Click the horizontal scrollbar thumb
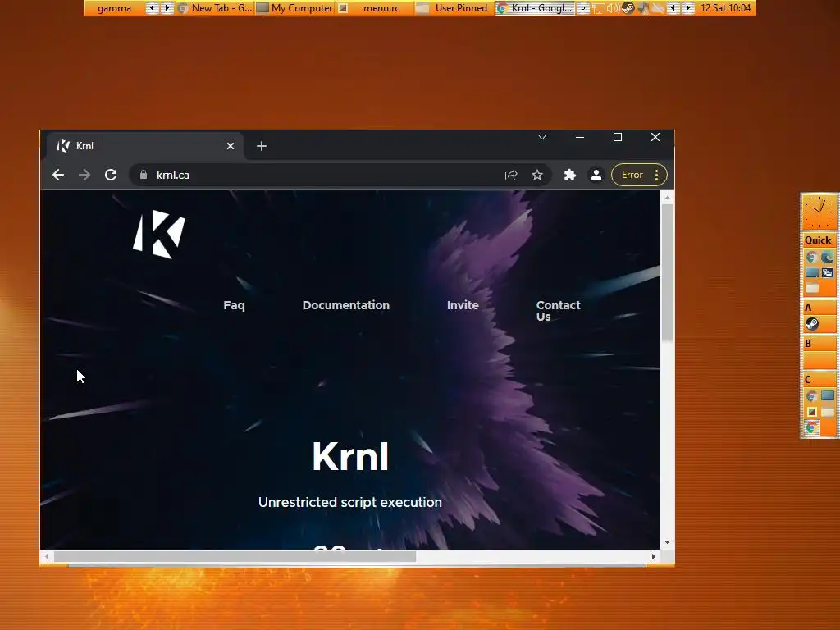Viewport: 840px width, 630px height. pyautogui.click(x=235, y=557)
